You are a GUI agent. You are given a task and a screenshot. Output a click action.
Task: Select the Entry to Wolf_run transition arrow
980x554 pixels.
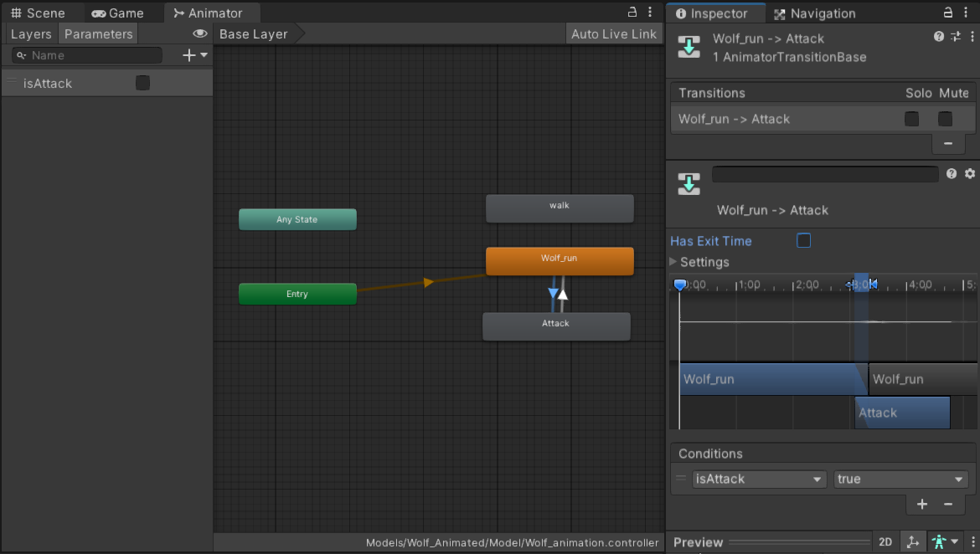(x=428, y=282)
